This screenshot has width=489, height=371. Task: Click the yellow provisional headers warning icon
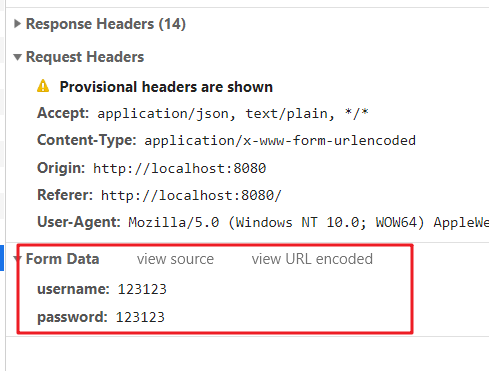(43, 86)
